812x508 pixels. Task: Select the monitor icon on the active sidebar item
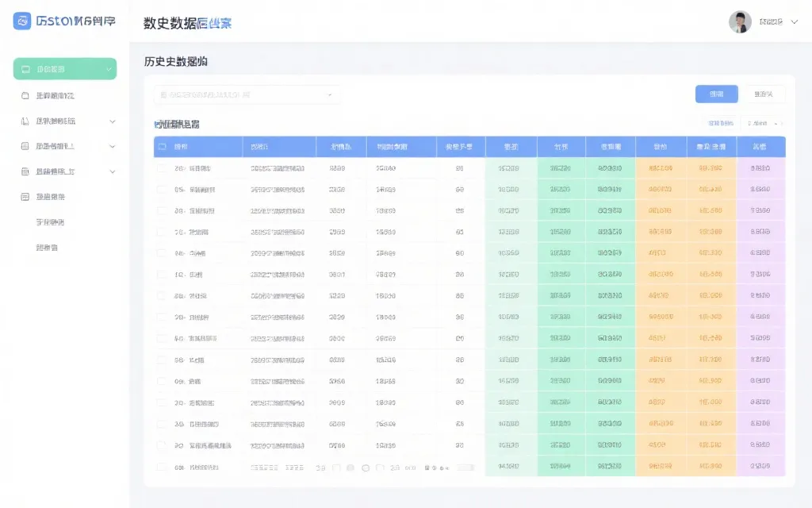[24, 68]
